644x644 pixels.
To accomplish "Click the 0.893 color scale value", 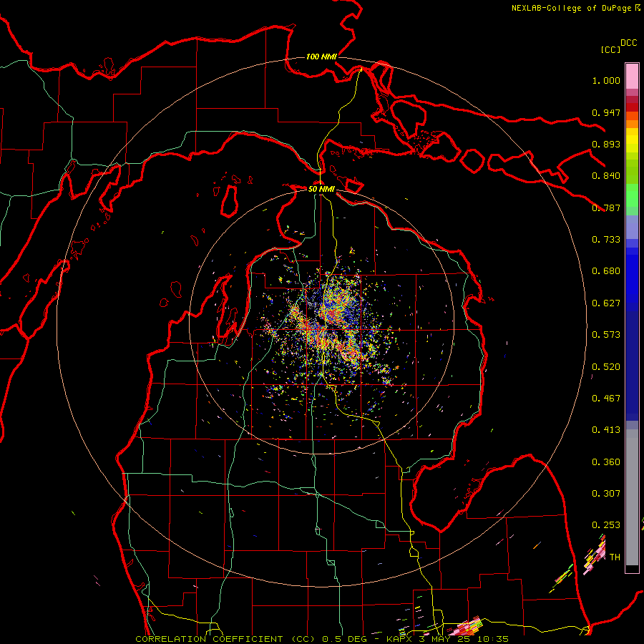I will point(606,144).
